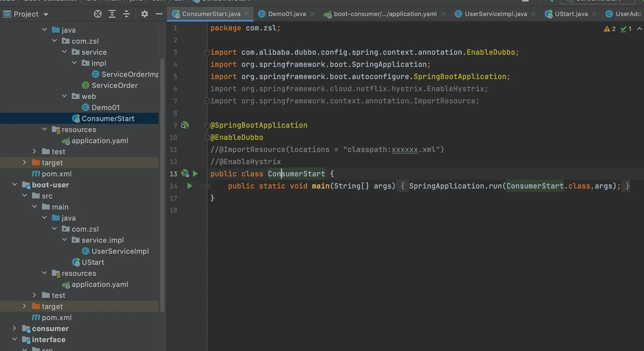Expand the consumer module
This screenshot has height=351, width=644.
15,328
